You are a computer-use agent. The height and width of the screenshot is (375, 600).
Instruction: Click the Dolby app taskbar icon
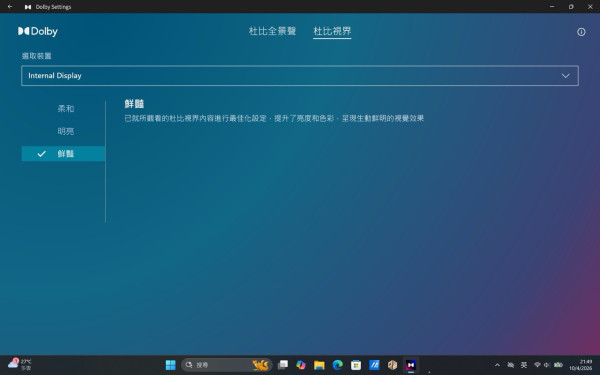pos(411,365)
